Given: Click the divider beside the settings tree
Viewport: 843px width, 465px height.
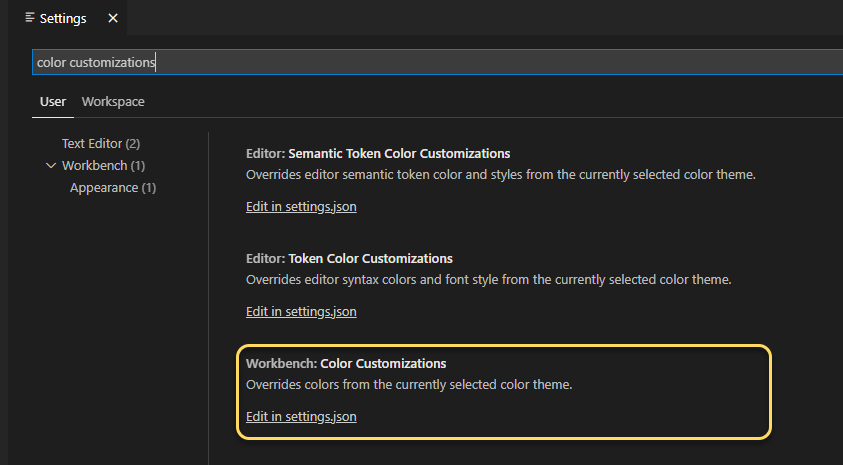Looking at the screenshot, I should (x=208, y=300).
